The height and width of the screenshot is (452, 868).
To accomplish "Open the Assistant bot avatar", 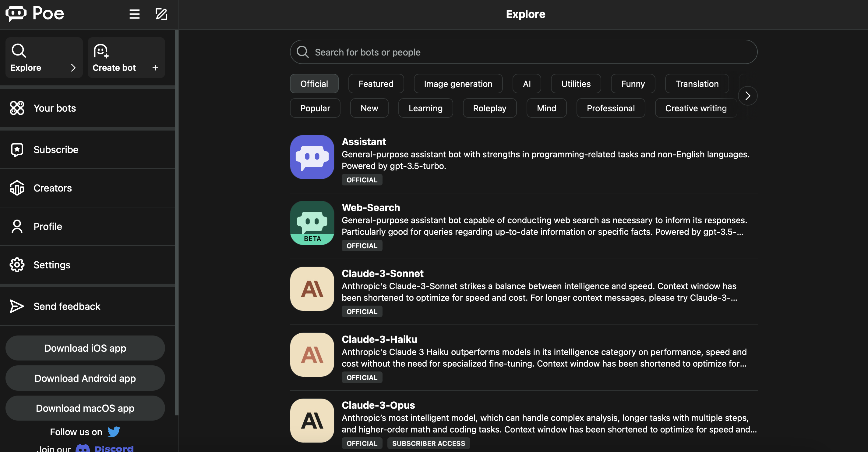I will click(x=312, y=157).
